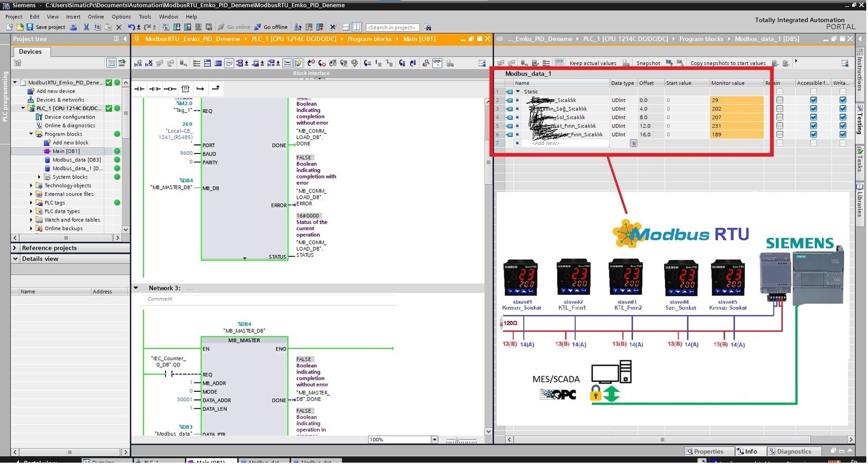Collapse the Static group in data block
This screenshot has width=868, height=464.
(518, 92)
